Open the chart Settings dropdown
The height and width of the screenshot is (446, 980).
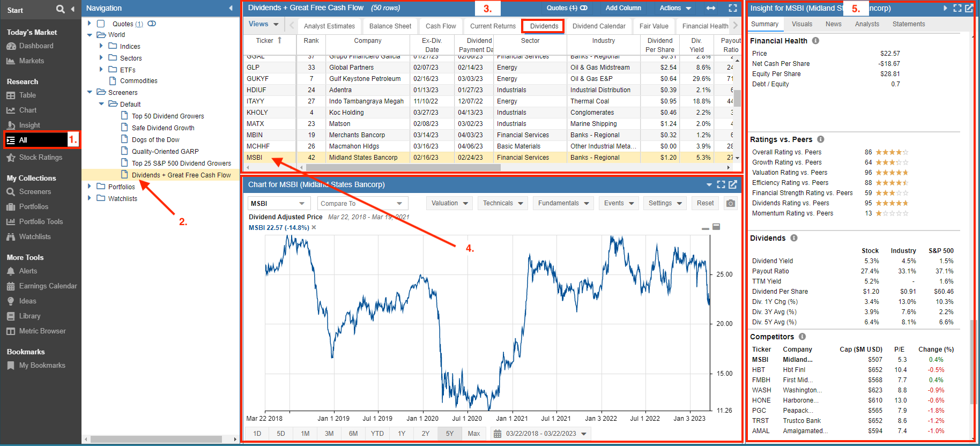point(665,203)
